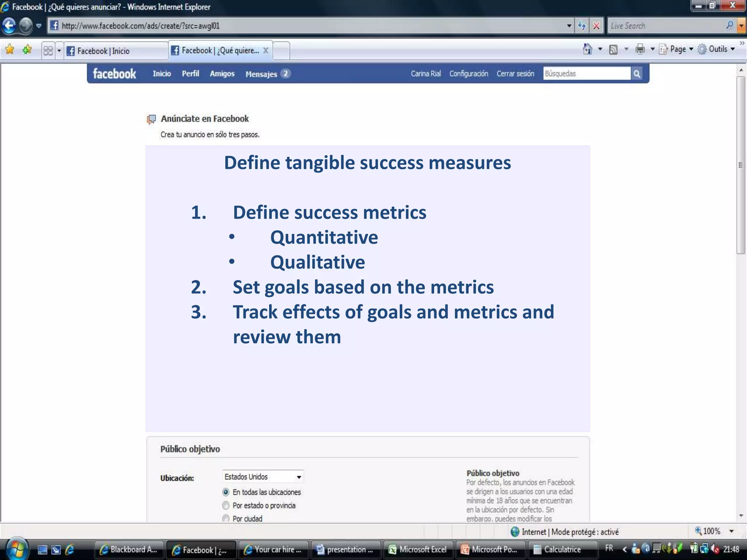Screen dimensions: 747x560
Task: Expand the address bar history dropdown
Action: tap(569, 26)
